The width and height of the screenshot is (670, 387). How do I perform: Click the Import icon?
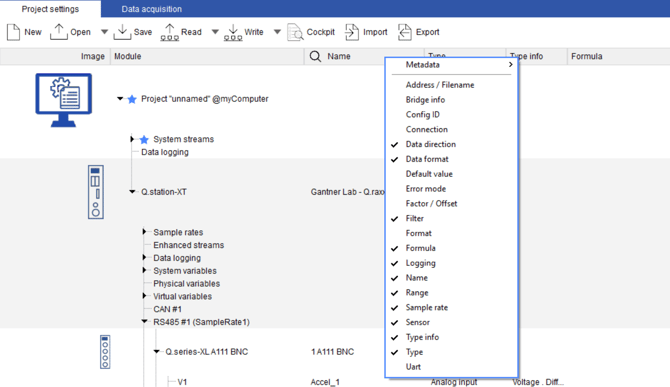[x=352, y=32]
